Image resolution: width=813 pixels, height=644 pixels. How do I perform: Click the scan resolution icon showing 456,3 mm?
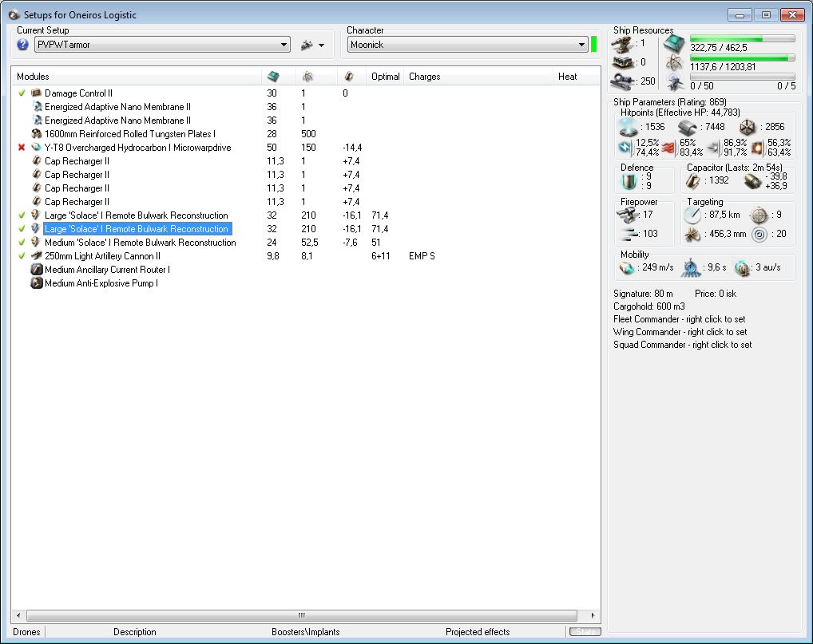(692, 235)
